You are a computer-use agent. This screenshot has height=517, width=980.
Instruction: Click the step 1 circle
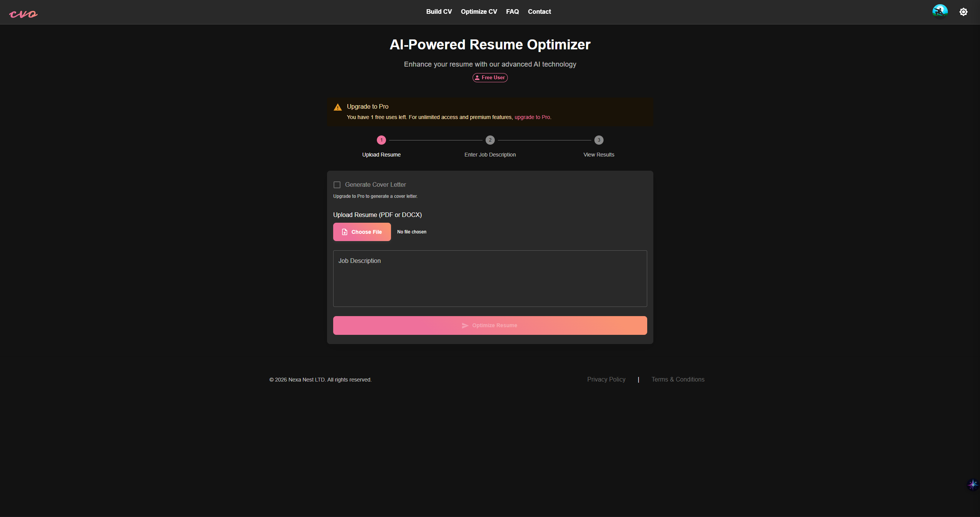pyautogui.click(x=381, y=140)
